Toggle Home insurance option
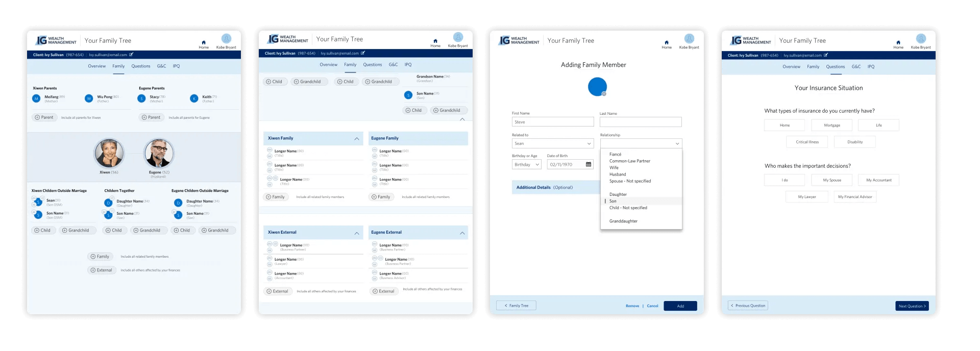This screenshot has width=980, height=351. click(x=785, y=125)
